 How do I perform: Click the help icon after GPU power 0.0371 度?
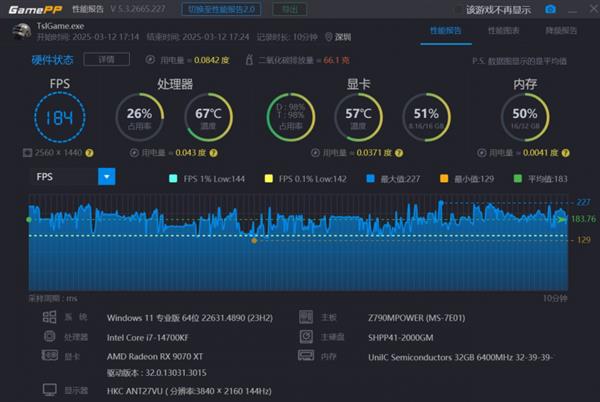click(413, 153)
